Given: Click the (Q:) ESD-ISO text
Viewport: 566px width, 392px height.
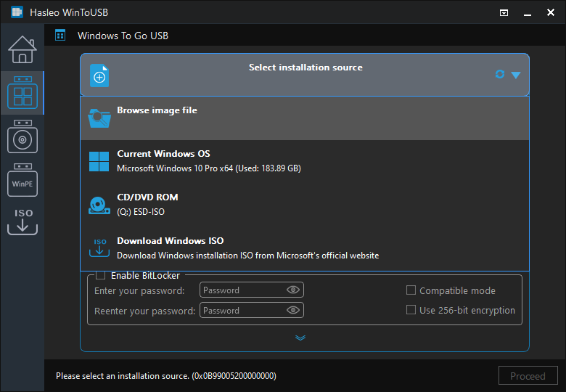Looking at the screenshot, I should [x=141, y=211].
